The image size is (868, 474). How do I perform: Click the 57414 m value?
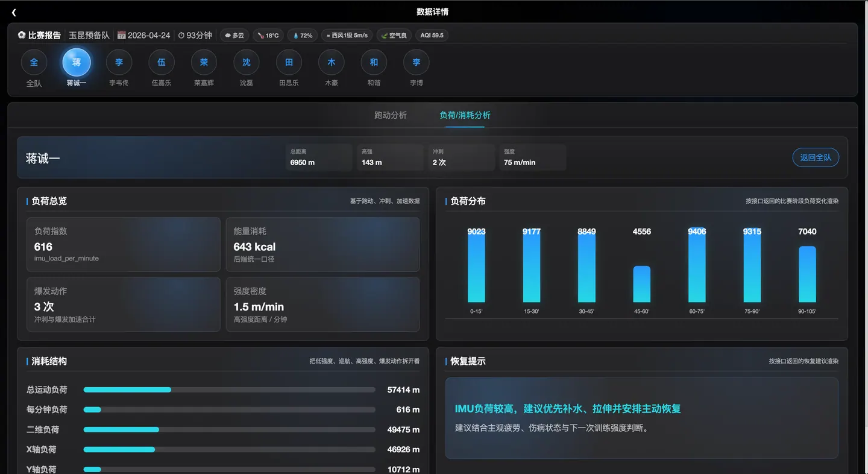(403, 390)
